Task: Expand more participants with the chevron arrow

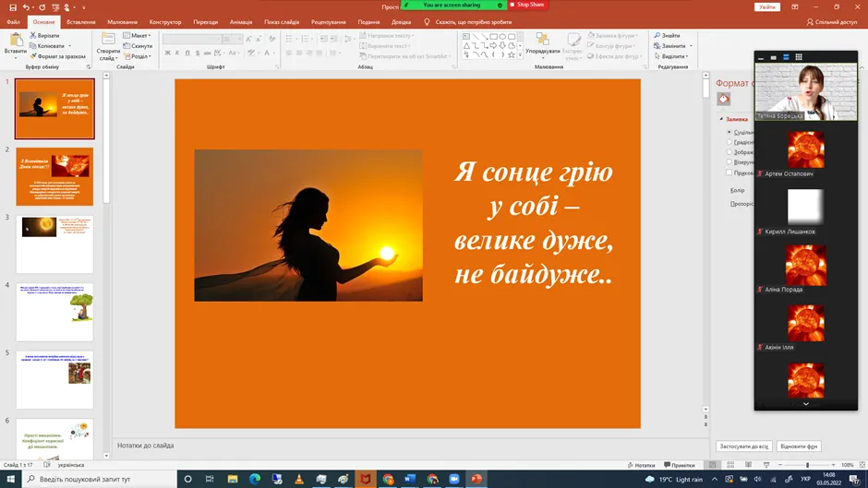Action: [806, 404]
